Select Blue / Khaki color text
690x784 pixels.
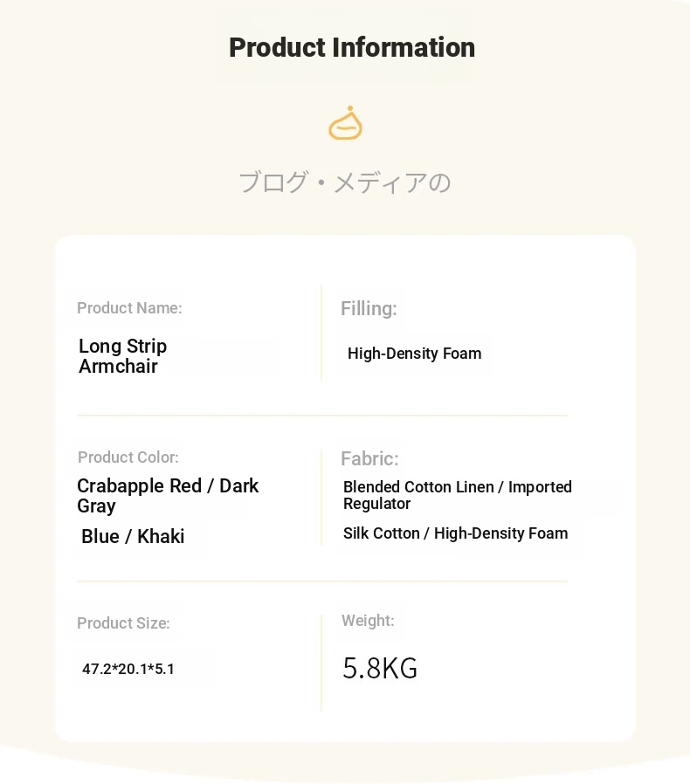(133, 537)
